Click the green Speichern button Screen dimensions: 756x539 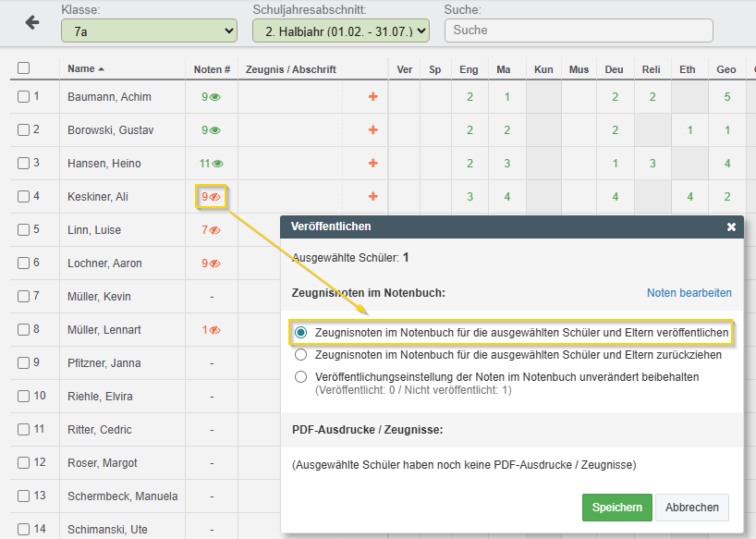pos(617,508)
